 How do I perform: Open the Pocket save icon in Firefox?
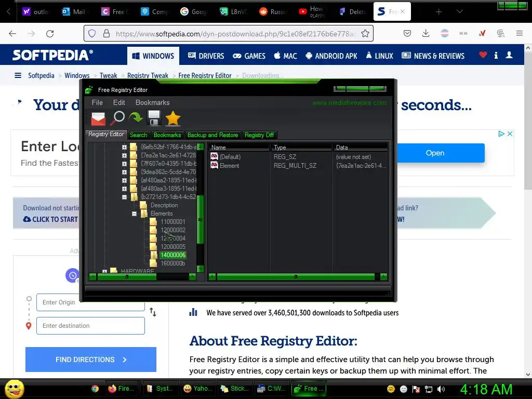pyautogui.click(x=407, y=33)
